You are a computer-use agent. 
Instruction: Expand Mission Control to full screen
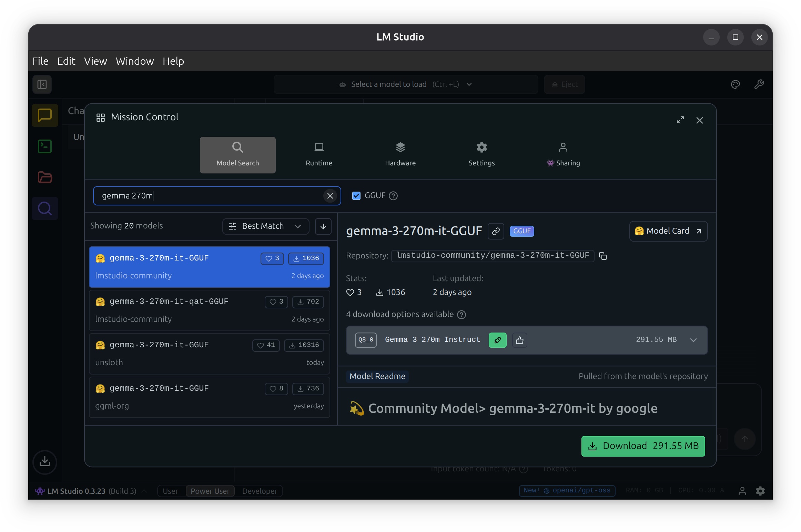coord(680,120)
